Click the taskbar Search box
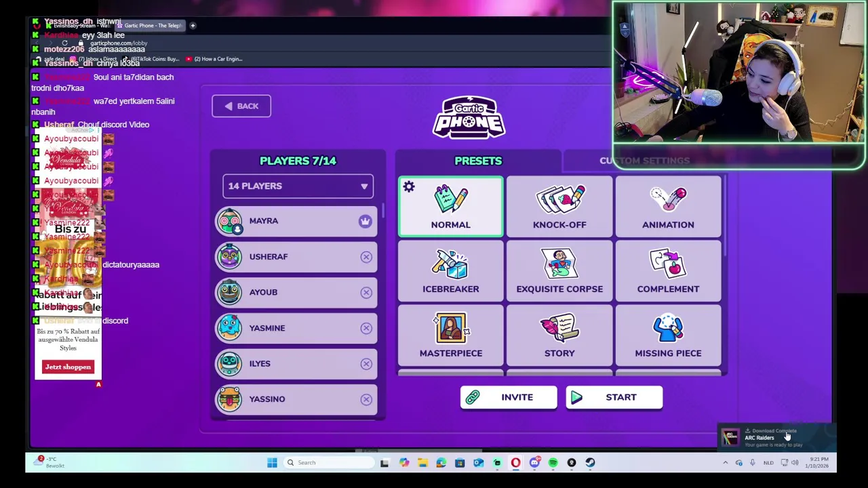868x488 pixels. point(329,463)
